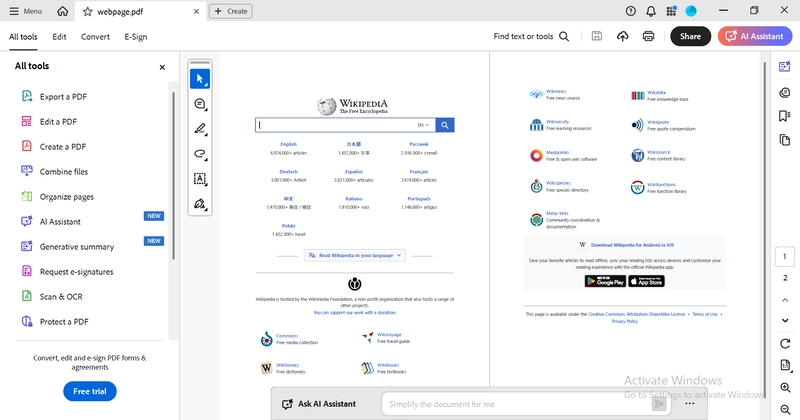Switch to the Convert tab
This screenshot has height=420, width=800.
tap(95, 37)
